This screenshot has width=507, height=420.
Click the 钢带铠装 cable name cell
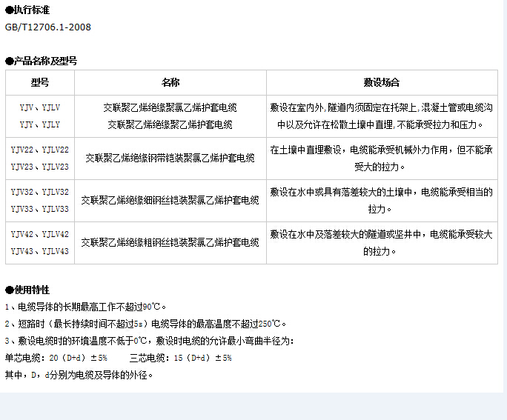click(170, 158)
